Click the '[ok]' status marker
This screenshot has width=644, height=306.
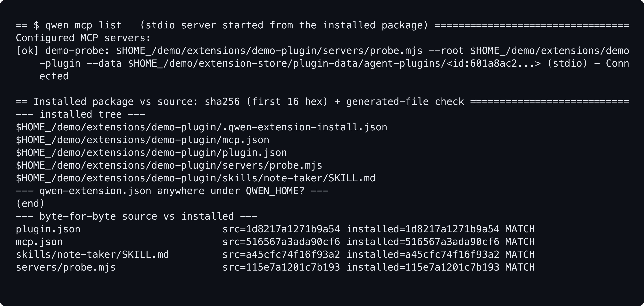coord(27,51)
